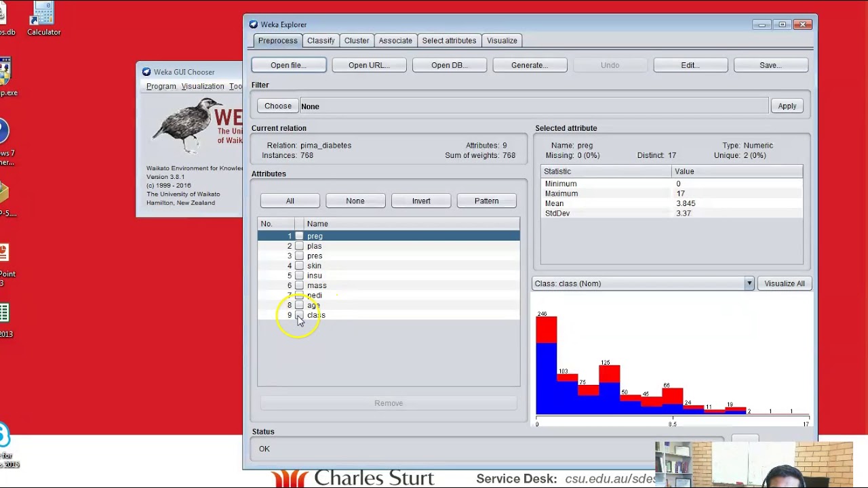868x488 pixels.
Task: Click the Minimum statistic row
Action: point(672,184)
